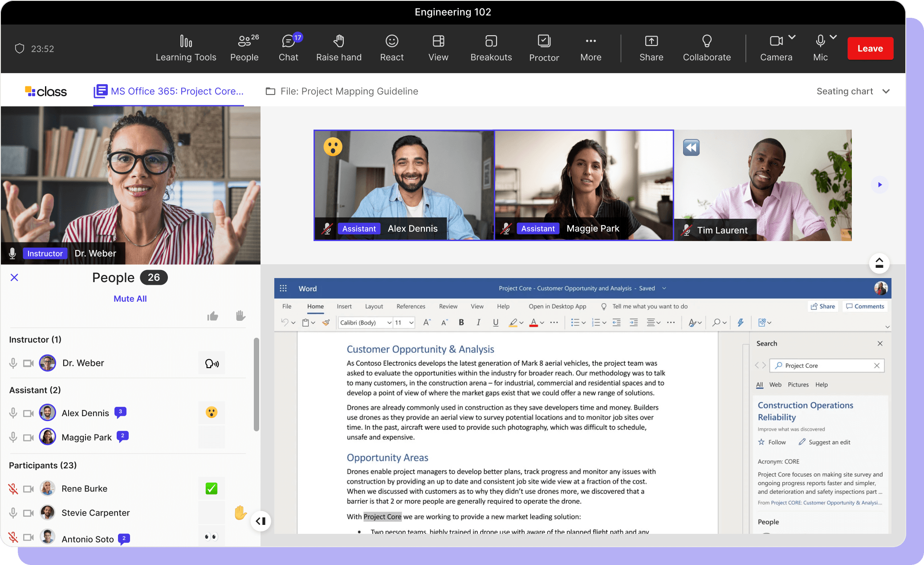Click the Grow Font icon in Word
The width and height of the screenshot is (924, 565).
pyautogui.click(x=427, y=322)
